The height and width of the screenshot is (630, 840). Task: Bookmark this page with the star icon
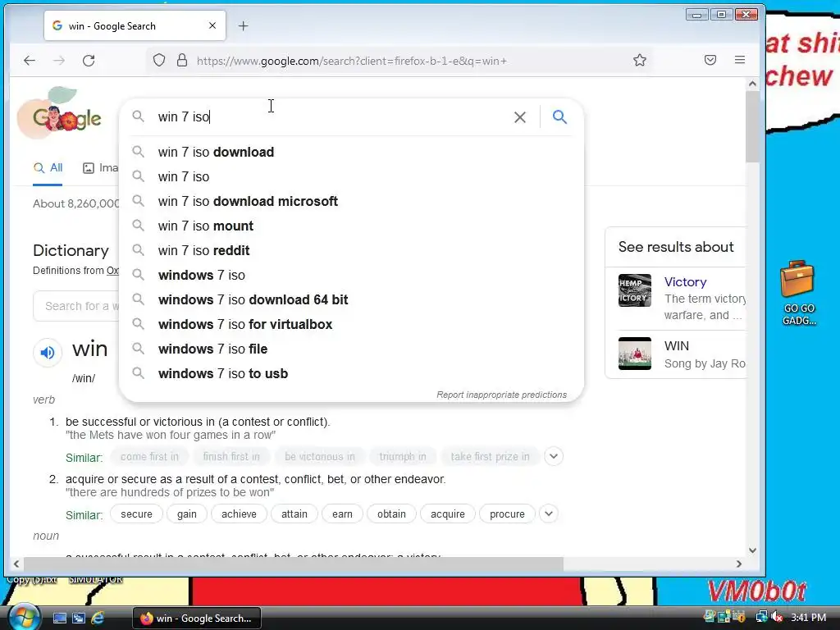pyautogui.click(x=640, y=60)
